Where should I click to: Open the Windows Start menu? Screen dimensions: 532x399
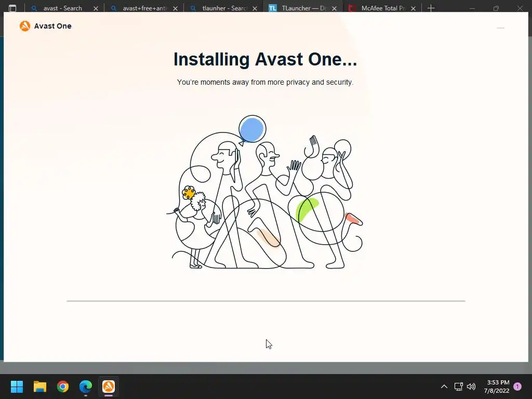click(17, 387)
